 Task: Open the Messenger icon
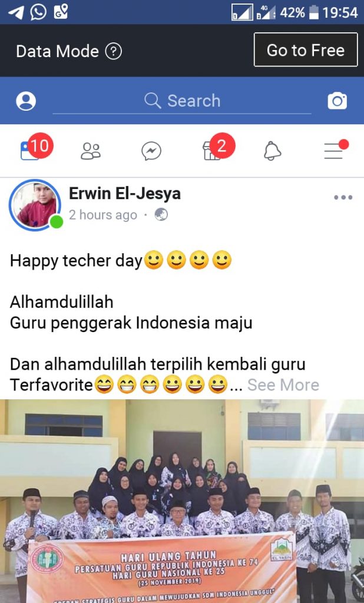[151, 151]
